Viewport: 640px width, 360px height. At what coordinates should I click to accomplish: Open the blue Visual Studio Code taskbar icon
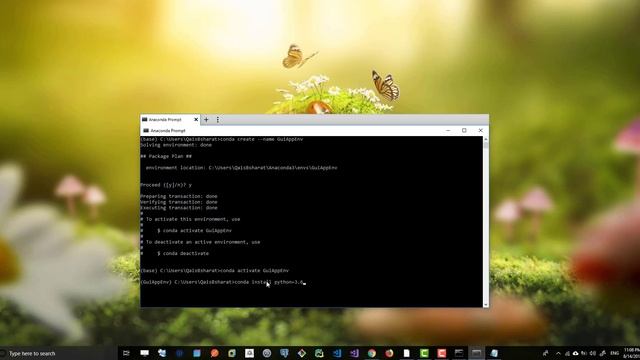pos(336,353)
